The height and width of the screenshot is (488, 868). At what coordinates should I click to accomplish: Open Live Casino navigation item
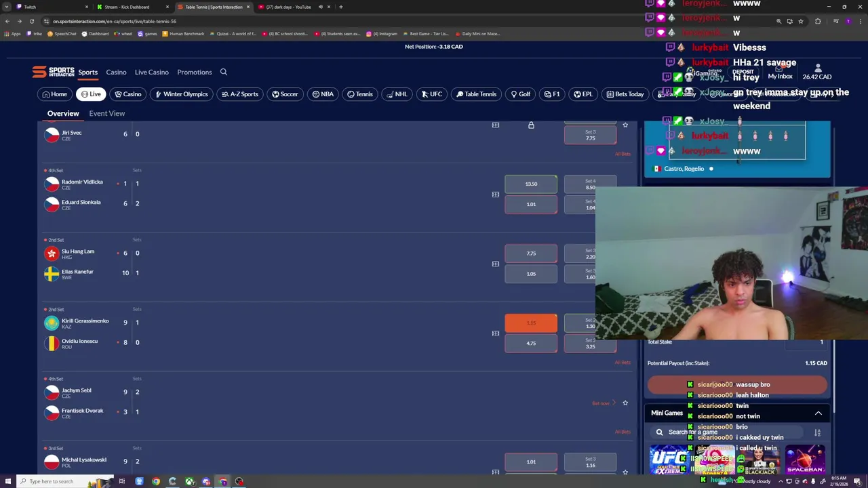pyautogui.click(x=151, y=72)
